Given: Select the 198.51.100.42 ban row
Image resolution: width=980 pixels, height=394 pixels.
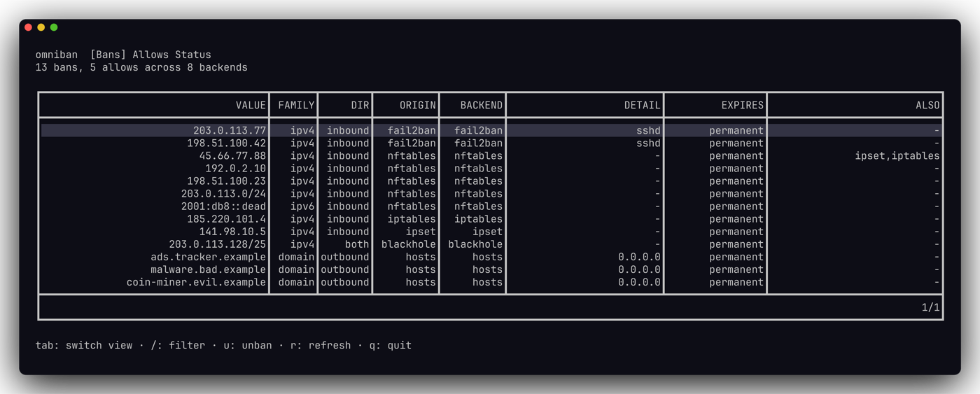Looking at the screenshot, I should click(x=490, y=143).
